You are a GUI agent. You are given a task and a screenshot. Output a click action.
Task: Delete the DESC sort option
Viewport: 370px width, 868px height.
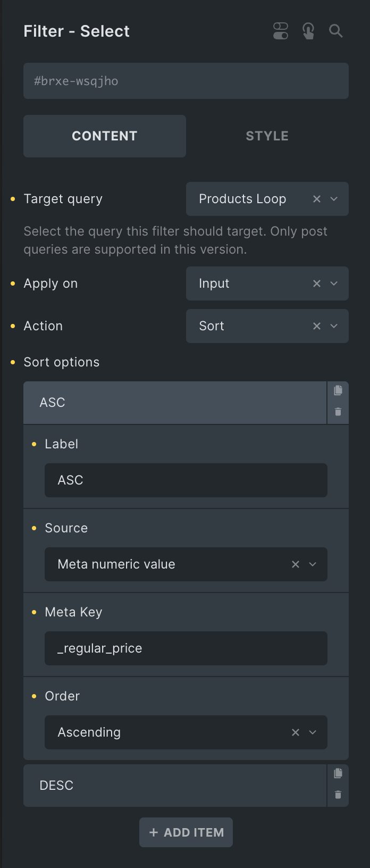(x=338, y=795)
